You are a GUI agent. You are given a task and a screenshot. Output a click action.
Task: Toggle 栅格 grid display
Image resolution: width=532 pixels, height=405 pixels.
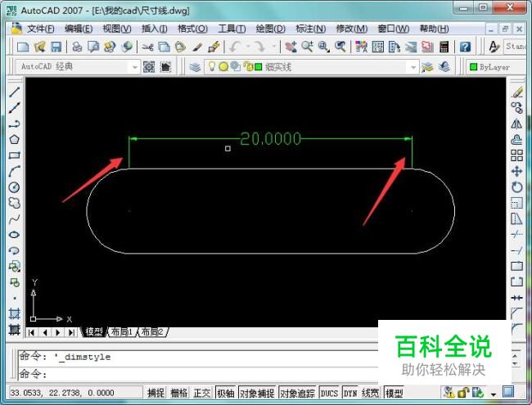[178, 393]
